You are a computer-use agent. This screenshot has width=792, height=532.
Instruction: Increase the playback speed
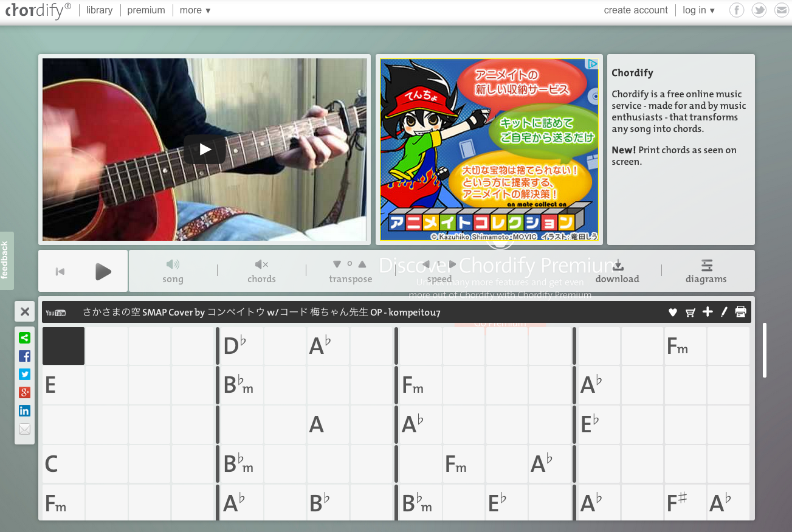click(452, 264)
